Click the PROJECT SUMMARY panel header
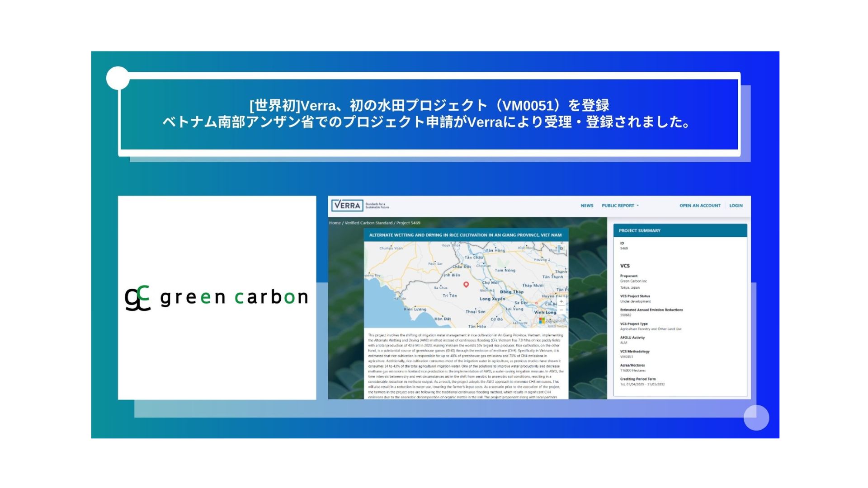Image resolution: width=868 pixels, height=488 pixels. coord(640,230)
